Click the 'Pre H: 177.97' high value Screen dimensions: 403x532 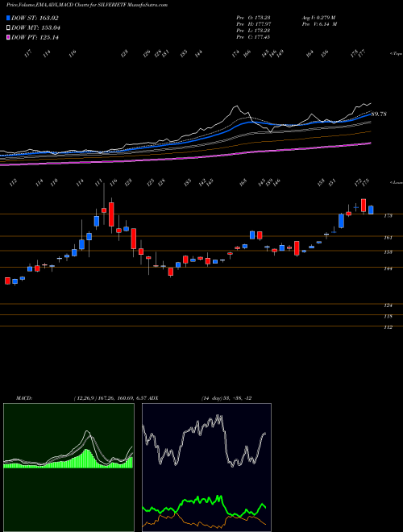tap(253, 24)
